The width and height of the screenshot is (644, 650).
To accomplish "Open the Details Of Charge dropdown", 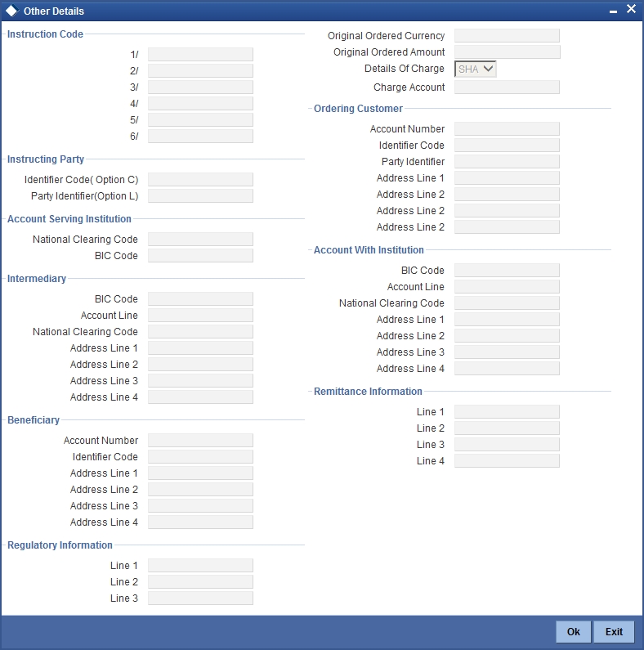I will coord(476,69).
